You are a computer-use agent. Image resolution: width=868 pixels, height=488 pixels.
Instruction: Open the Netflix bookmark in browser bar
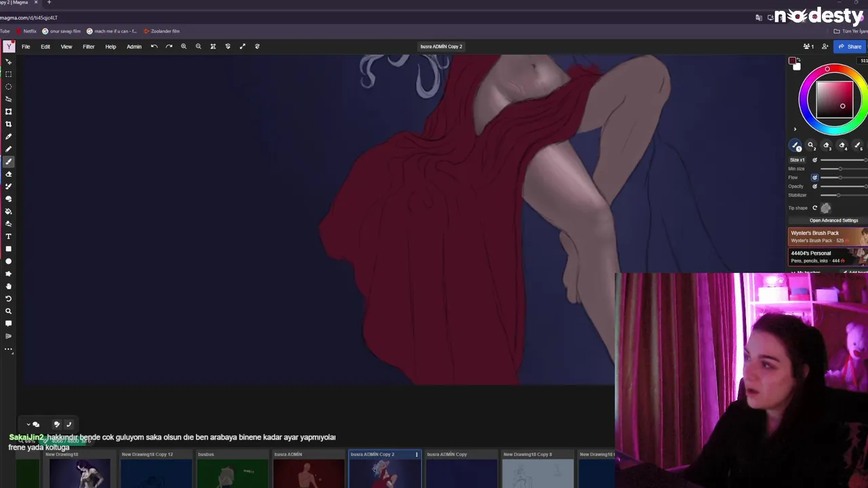pos(26,31)
